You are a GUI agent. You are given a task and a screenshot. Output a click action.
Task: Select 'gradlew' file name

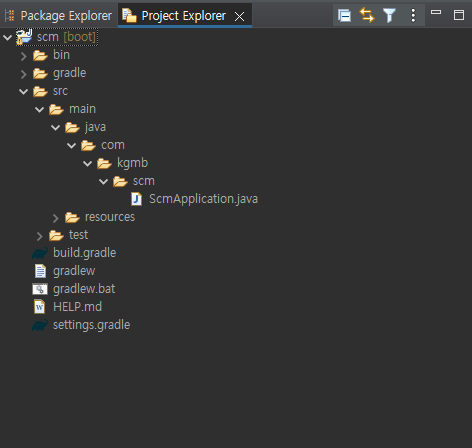[74, 271]
